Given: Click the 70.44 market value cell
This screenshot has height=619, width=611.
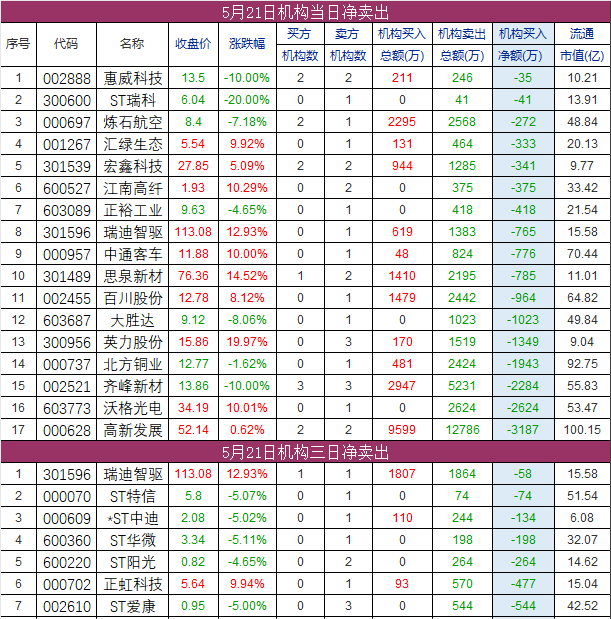Looking at the screenshot, I should pyautogui.click(x=582, y=254).
